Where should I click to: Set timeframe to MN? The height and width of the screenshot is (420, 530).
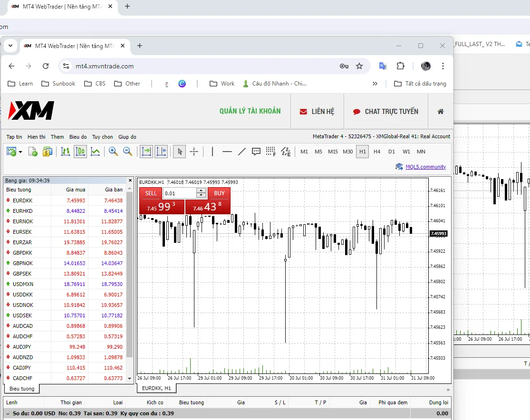421,152
